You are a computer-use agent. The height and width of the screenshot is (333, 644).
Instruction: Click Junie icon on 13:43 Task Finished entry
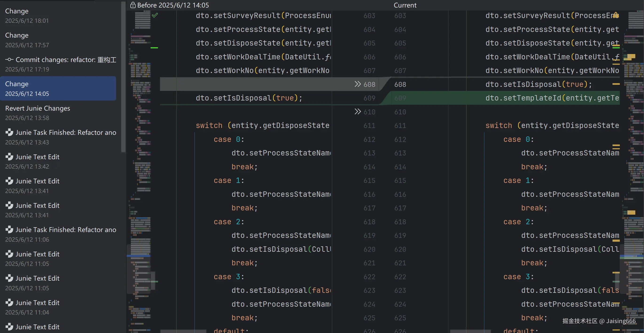tap(9, 132)
